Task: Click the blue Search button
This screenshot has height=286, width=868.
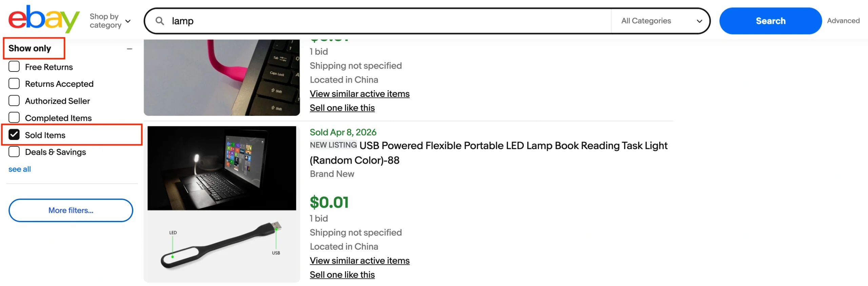Action: pyautogui.click(x=770, y=21)
